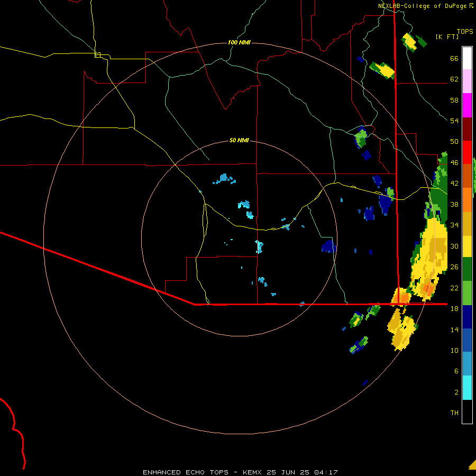Click the 22 value on the legend
This screenshot has width=476, height=476.
point(454,288)
